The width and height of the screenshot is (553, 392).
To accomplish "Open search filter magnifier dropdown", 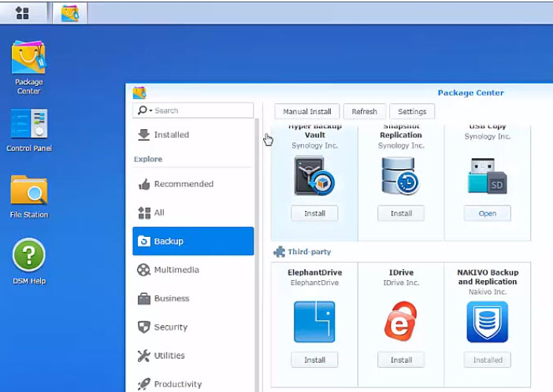I will [145, 110].
